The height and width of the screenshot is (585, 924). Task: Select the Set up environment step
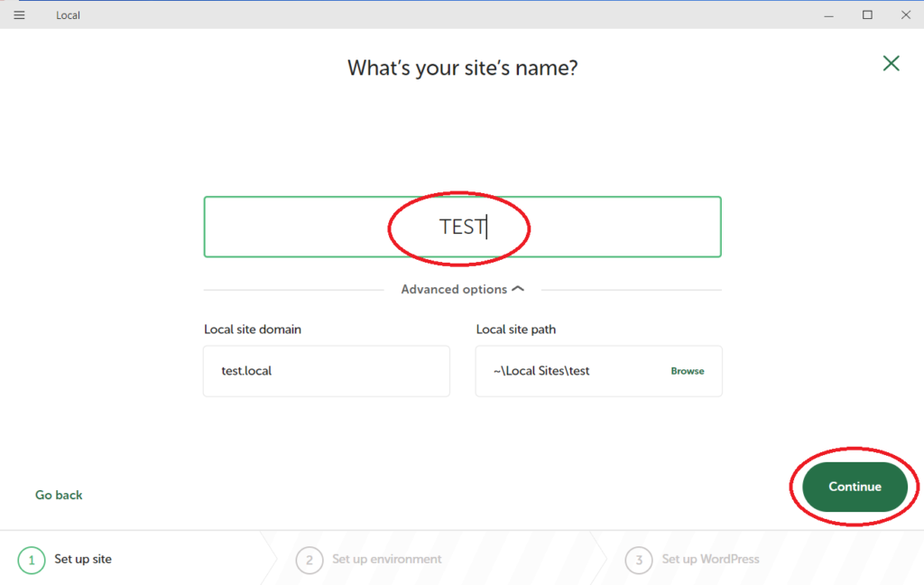click(369, 559)
